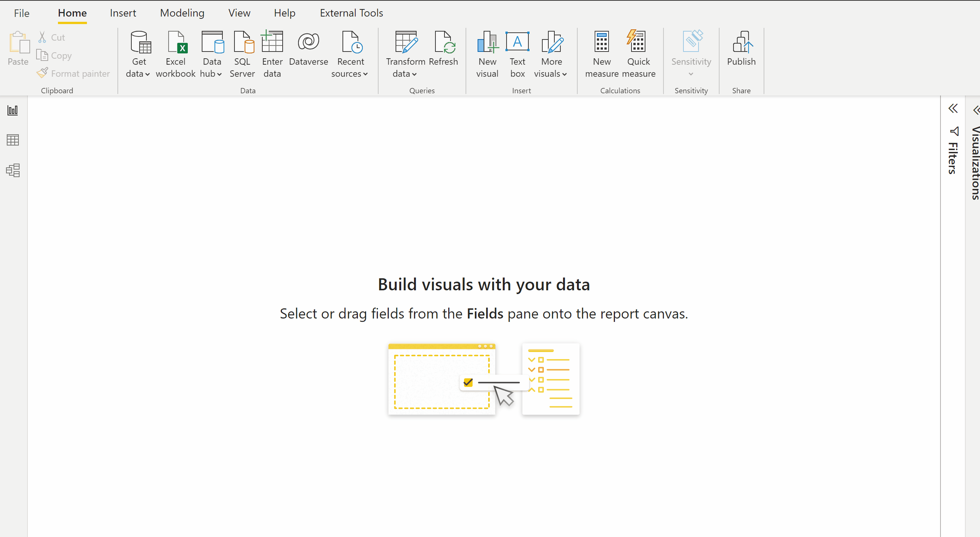Image resolution: width=980 pixels, height=537 pixels.
Task: Switch to the Modeling tab
Action: click(182, 13)
